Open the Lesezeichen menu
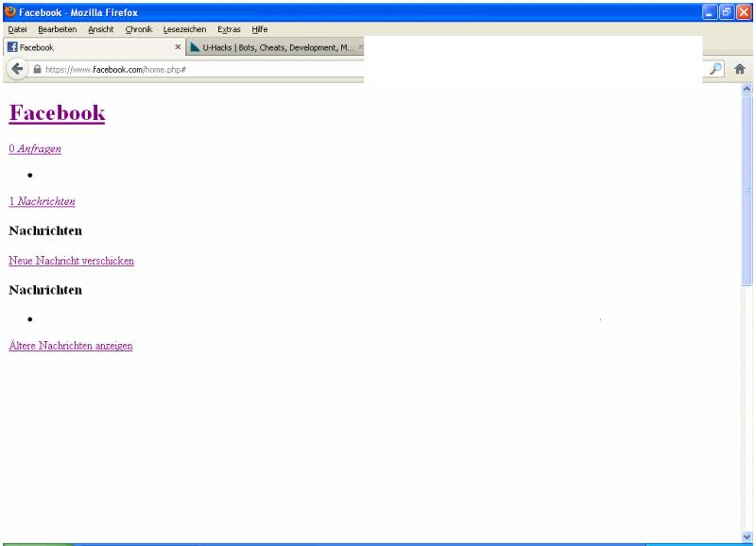Viewport: 756px width, 546px height. point(184,29)
